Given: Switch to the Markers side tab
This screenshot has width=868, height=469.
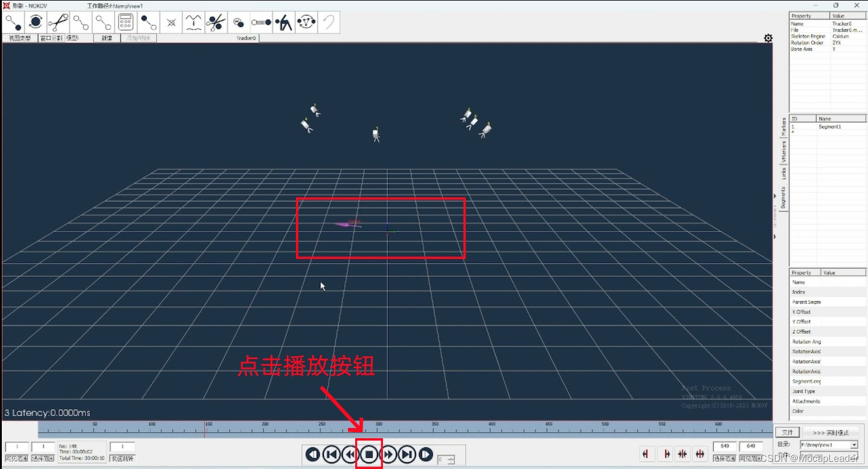Looking at the screenshot, I should tap(783, 128).
